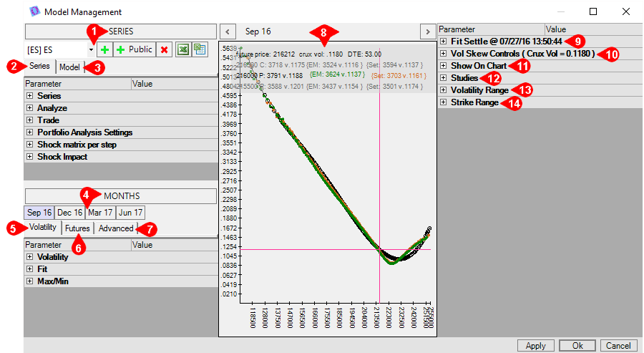This screenshot has height=353, width=644.
Task: Switch to the Model tab
Action: [x=69, y=67]
